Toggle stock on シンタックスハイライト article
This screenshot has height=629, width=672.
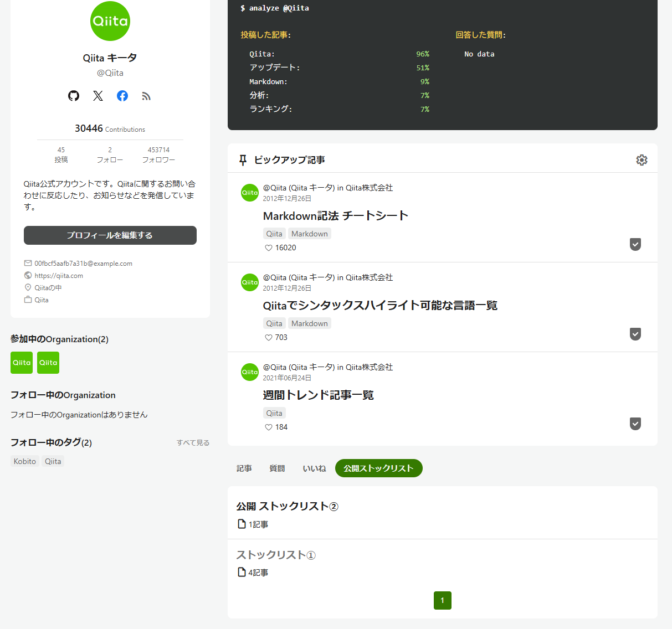635,334
